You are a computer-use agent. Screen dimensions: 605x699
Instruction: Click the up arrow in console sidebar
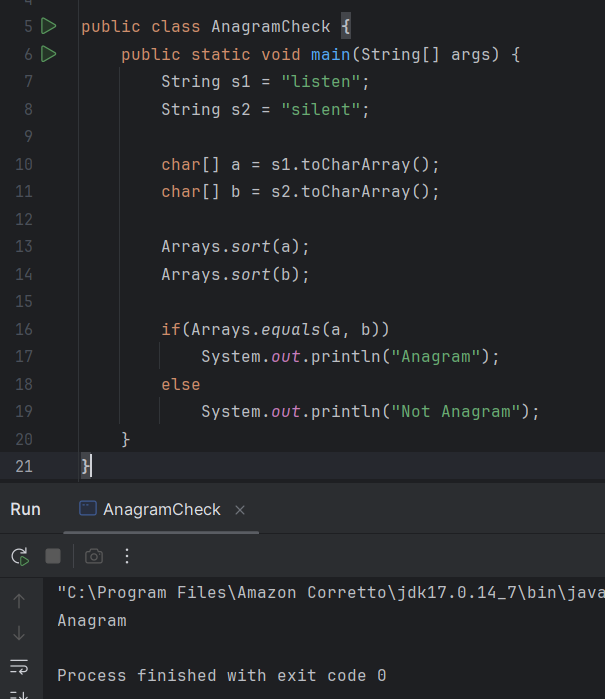[19, 600]
